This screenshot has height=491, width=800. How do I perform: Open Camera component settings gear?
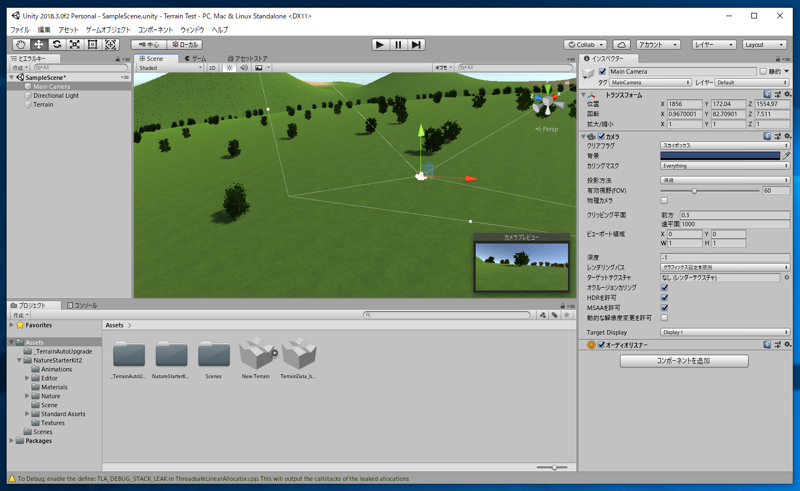click(787, 136)
